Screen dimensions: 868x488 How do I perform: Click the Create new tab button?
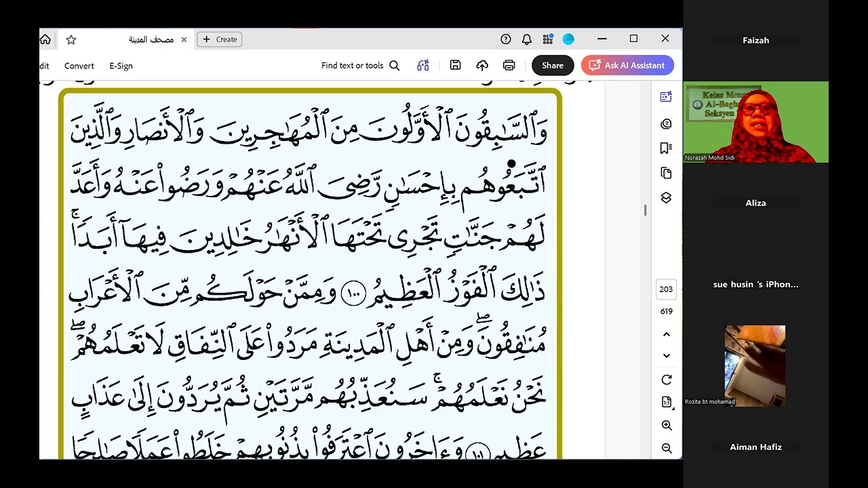click(x=220, y=39)
